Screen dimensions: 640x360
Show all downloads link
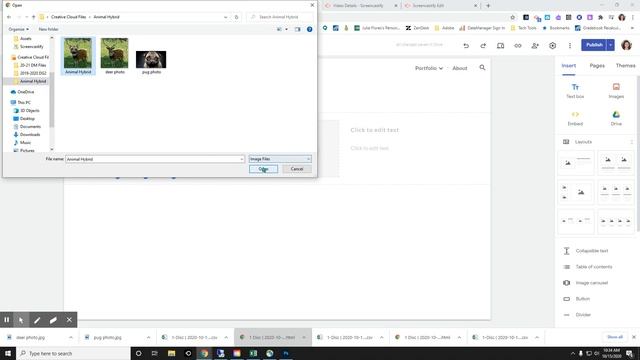pyautogui.click(x=615, y=337)
